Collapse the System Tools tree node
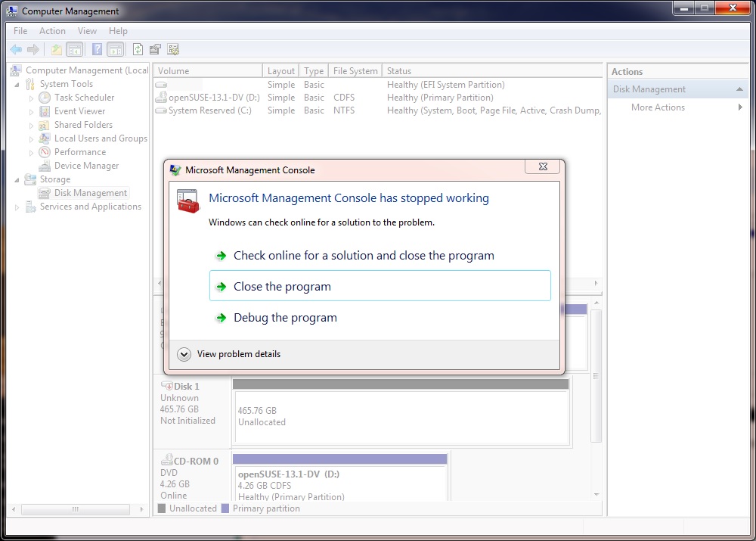This screenshot has width=756, height=541. 17,85
